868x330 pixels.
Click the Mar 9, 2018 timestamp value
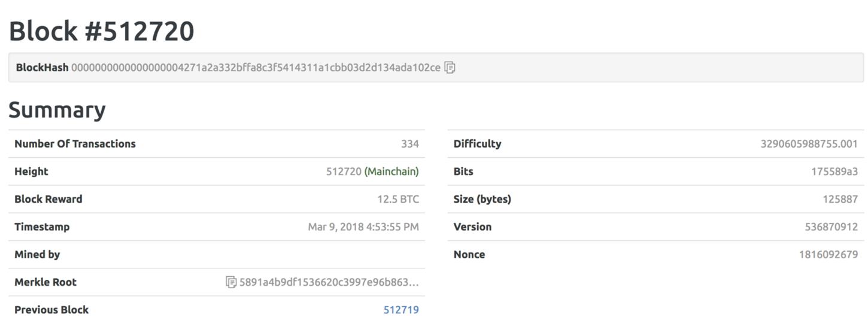(363, 227)
